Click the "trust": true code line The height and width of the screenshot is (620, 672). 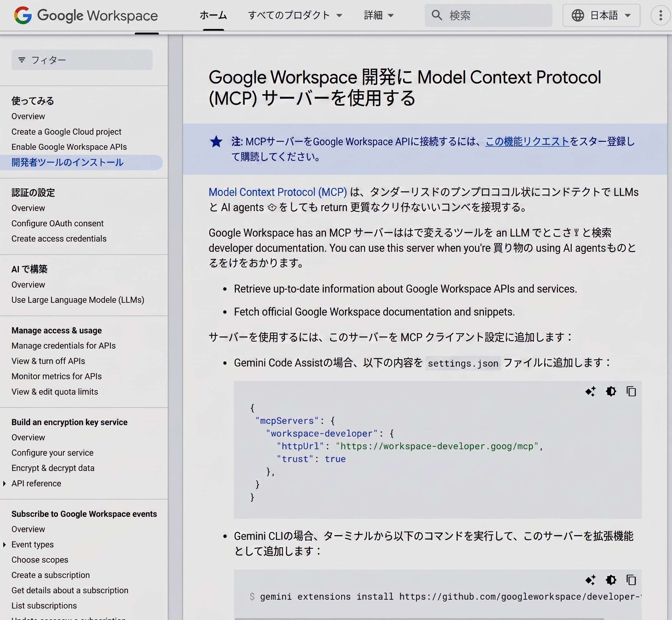[311, 459]
